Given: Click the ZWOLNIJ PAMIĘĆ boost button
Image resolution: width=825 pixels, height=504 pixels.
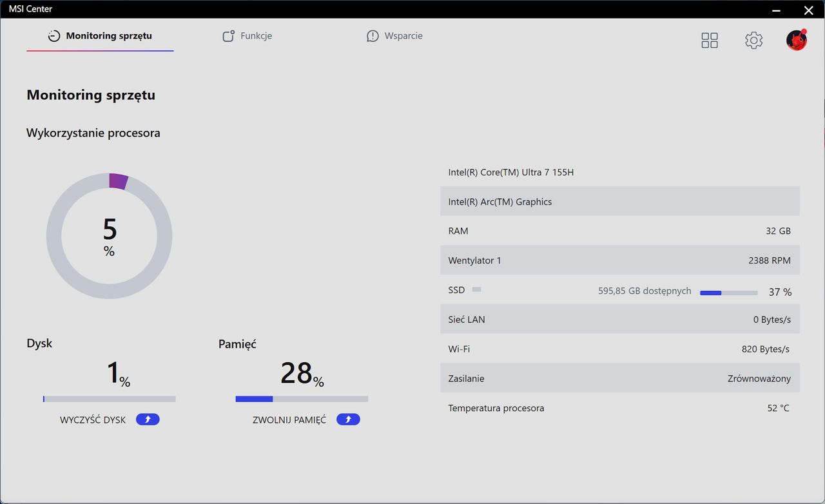Looking at the screenshot, I should [x=348, y=420].
